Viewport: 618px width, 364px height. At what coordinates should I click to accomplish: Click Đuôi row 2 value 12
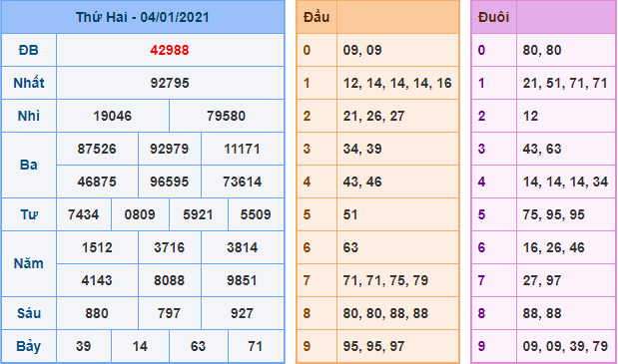(530, 116)
